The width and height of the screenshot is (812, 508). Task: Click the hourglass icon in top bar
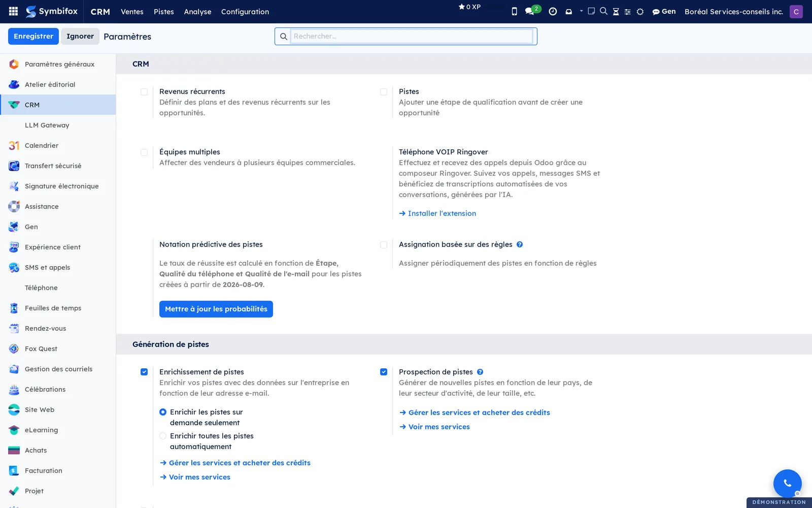coord(616,11)
